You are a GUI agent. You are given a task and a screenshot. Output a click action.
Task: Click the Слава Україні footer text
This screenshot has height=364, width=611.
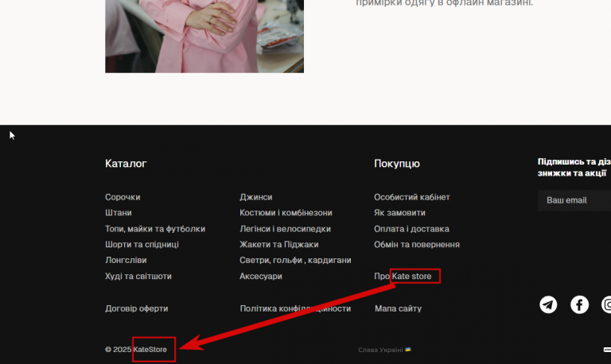(x=384, y=350)
